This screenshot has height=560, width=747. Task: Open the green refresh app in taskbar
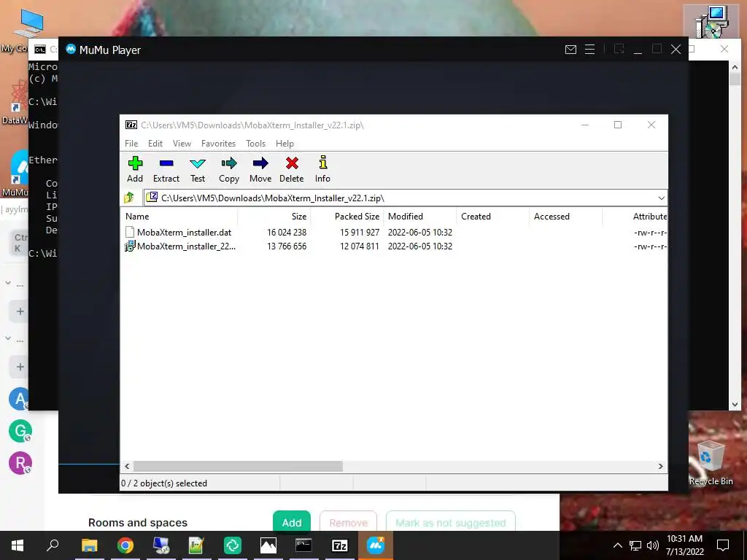click(x=233, y=545)
